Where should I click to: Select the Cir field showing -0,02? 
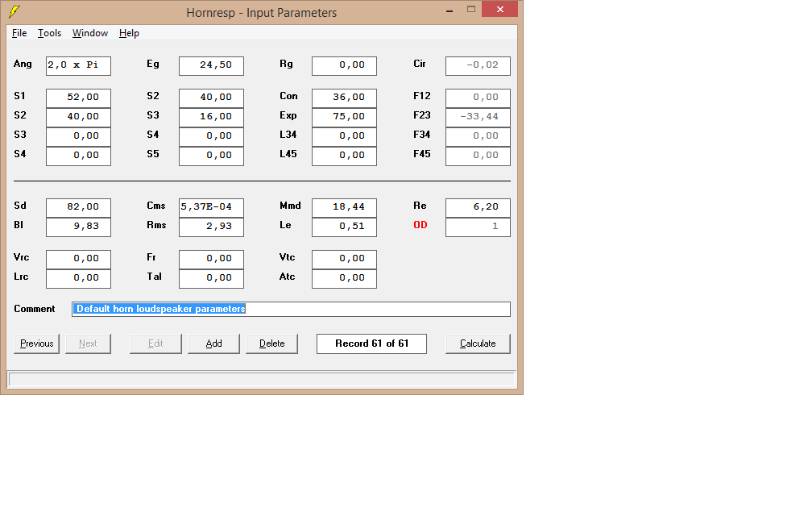pyautogui.click(x=478, y=66)
